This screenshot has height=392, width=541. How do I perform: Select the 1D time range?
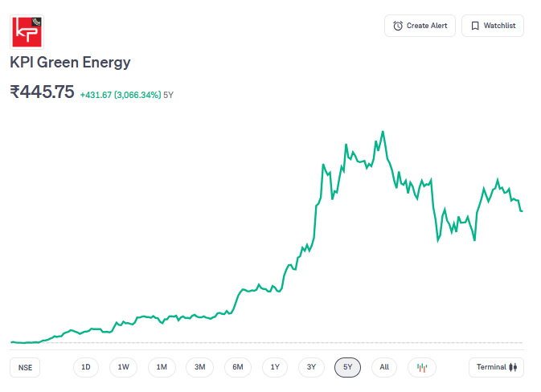tap(85, 367)
